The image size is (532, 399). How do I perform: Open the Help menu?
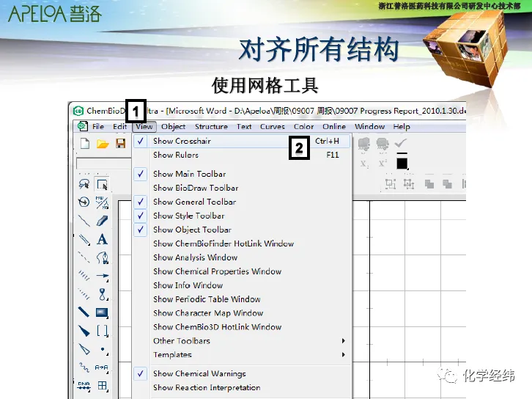tap(402, 126)
